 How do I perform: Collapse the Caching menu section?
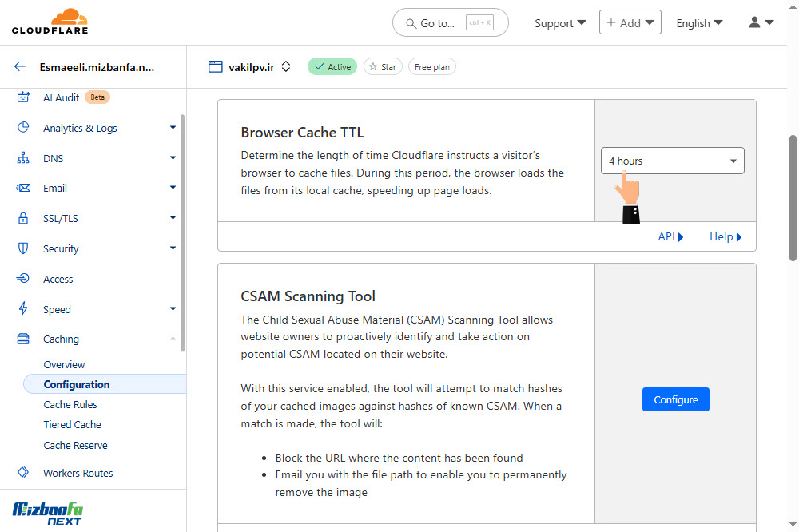173,339
